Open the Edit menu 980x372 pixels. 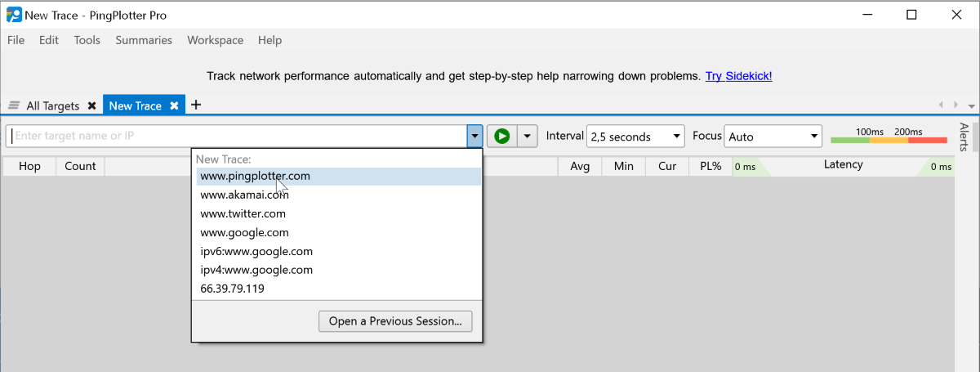click(49, 40)
